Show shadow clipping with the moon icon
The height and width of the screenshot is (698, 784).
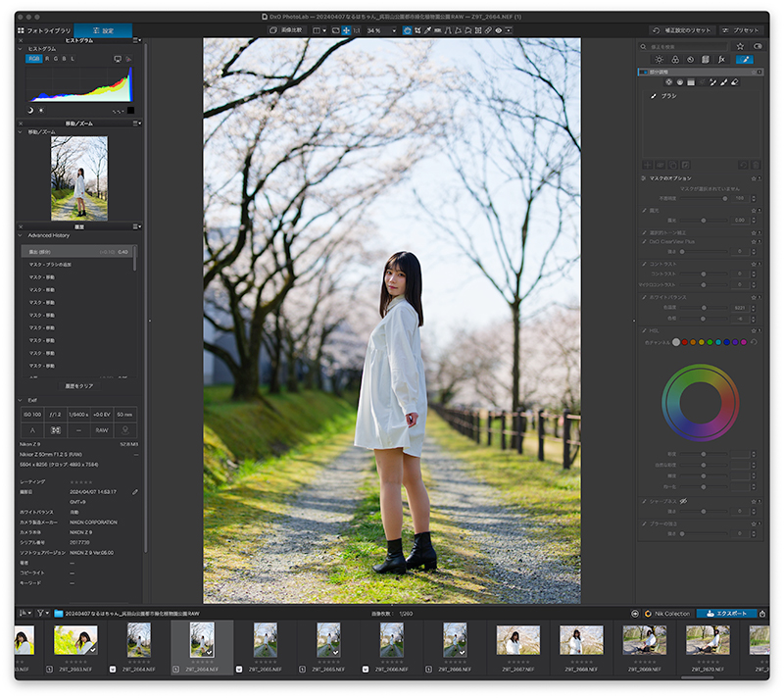pyautogui.click(x=30, y=111)
